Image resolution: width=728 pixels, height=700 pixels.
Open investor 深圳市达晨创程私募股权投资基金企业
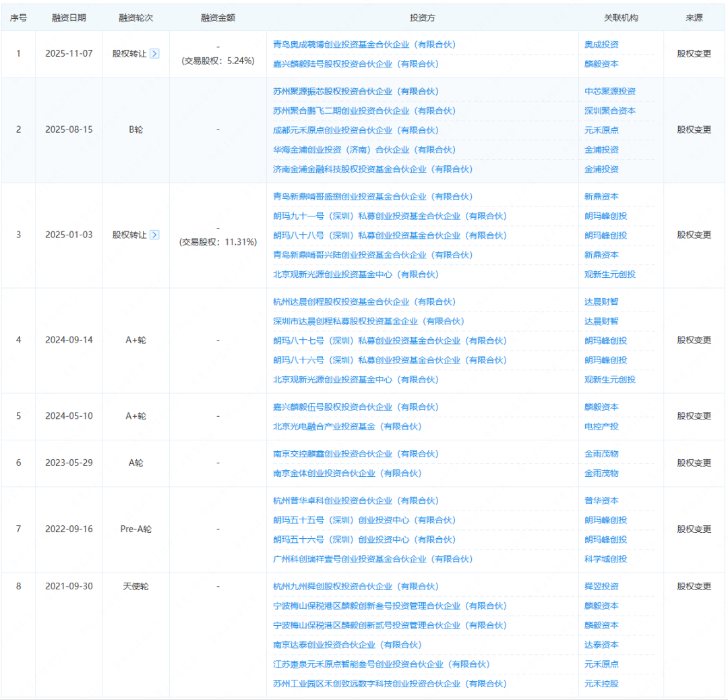tap(369, 322)
